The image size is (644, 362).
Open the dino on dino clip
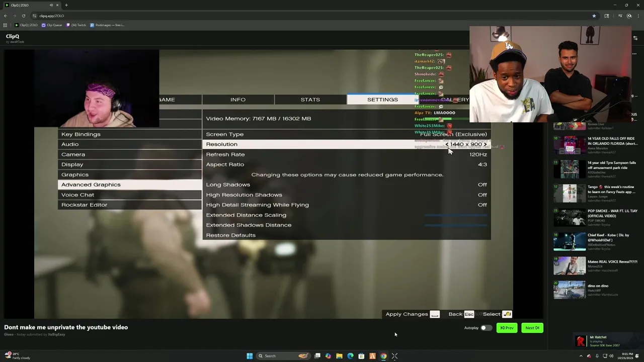pyautogui.click(x=596, y=290)
